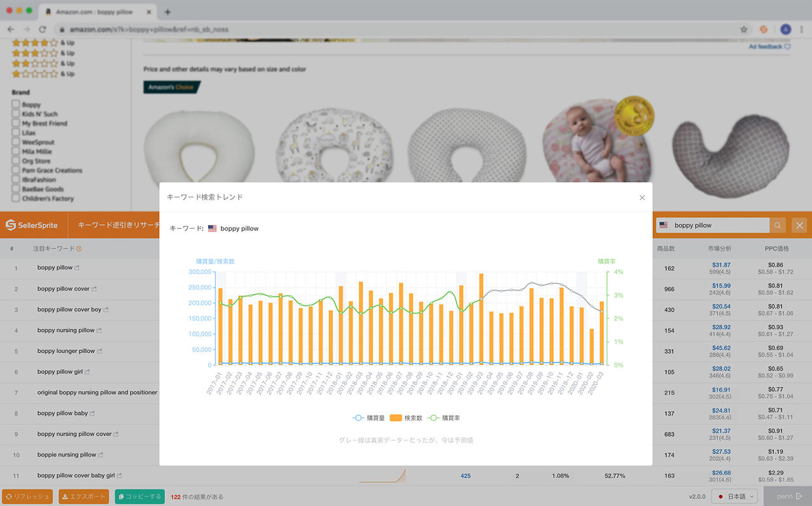The image size is (812, 506).
Task: Click the $26.68 market analysis price
Action: click(x=721, y=472)
